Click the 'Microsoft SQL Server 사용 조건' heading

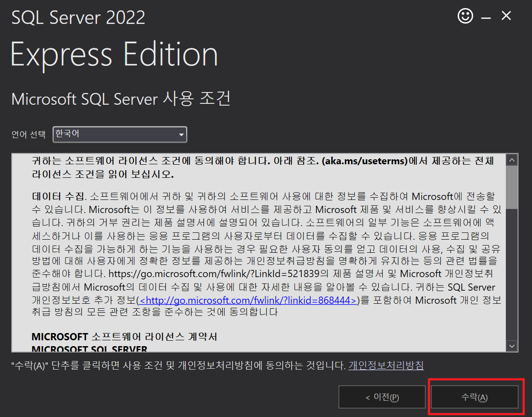(121, 99)
